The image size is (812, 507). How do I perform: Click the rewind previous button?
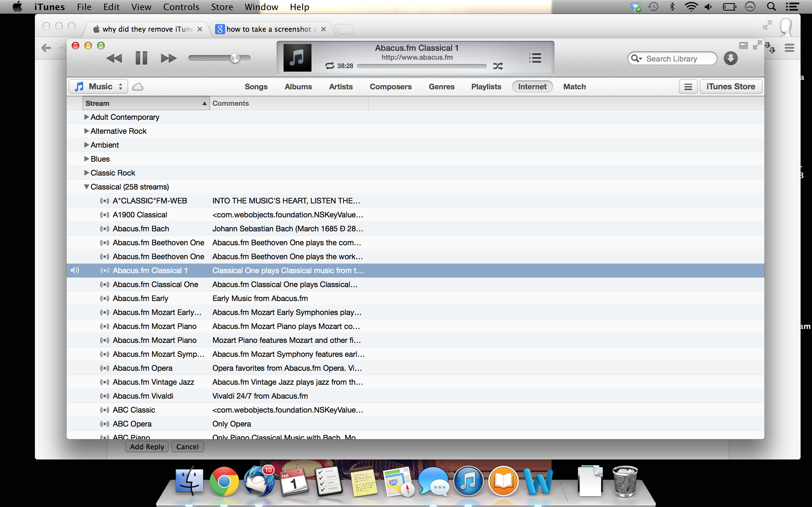(x=114, y=58)
